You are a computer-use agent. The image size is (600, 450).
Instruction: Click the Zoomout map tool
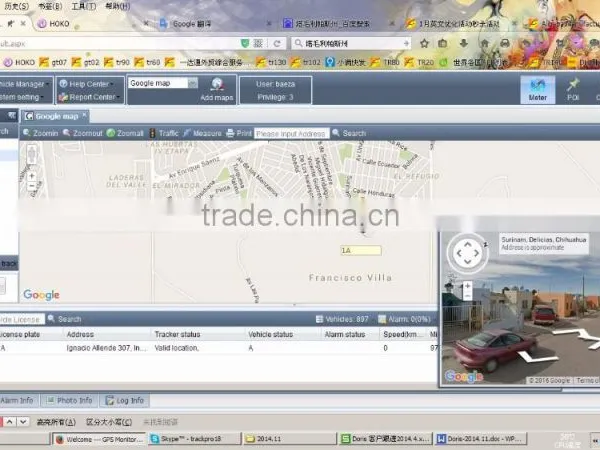[x=83, y=133]
